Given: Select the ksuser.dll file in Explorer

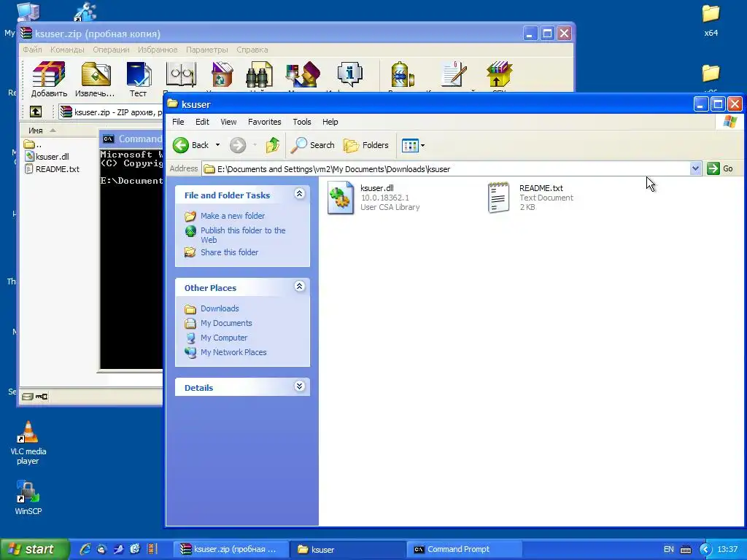Looking at the screenshot, I should [374, 198].
